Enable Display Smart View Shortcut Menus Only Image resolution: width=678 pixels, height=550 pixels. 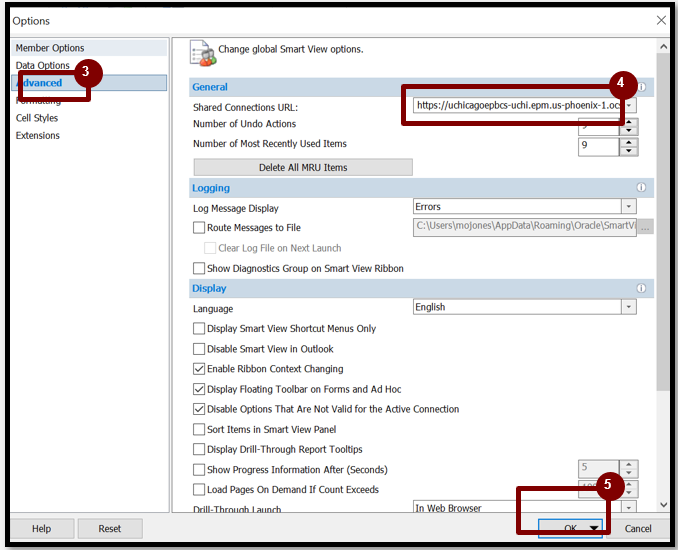pyautogui.click(x=199, y=329)
